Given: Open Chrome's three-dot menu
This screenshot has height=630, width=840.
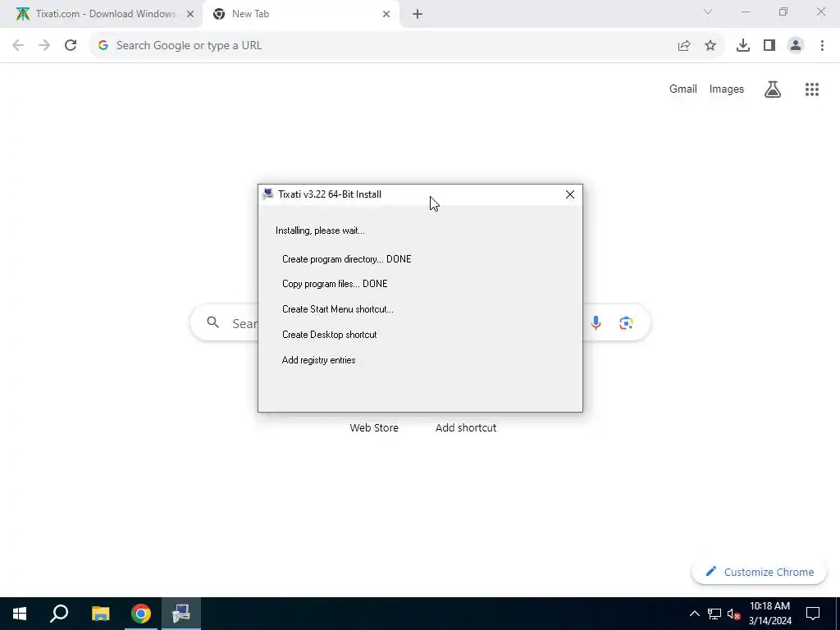Looking at the screenshot, I should (822, 46).
